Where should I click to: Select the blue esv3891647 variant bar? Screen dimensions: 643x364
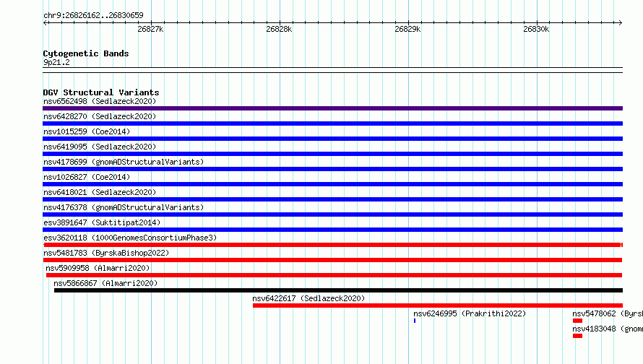pyautogui.click(x=332, y=230)
